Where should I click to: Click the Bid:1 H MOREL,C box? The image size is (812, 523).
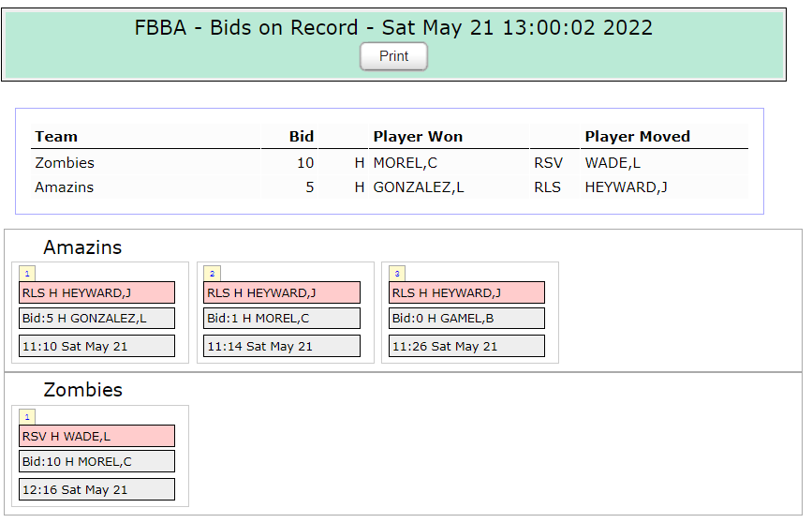point(282,319)
